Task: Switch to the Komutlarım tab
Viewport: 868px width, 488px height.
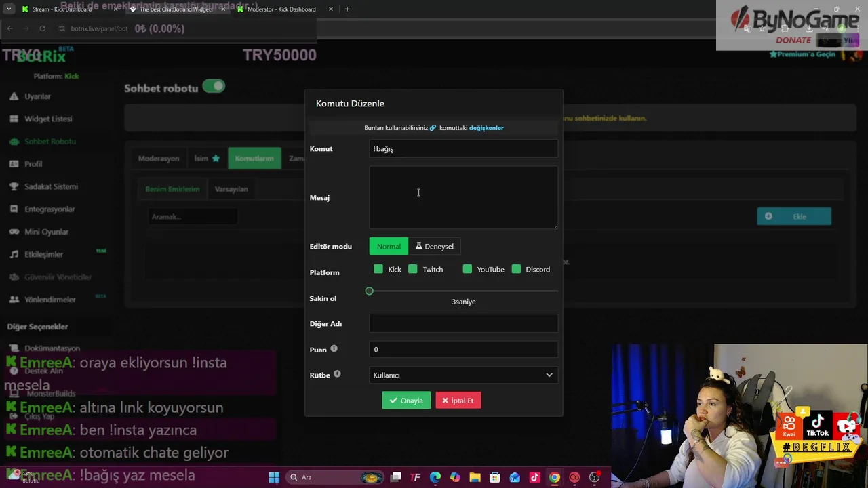Action: pyautogui.click(x=254, y=158)
